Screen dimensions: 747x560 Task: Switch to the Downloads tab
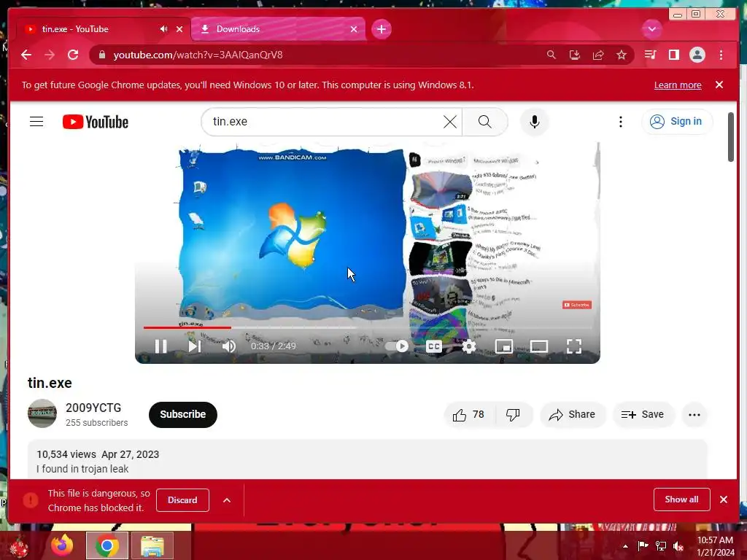pos(278,29)
